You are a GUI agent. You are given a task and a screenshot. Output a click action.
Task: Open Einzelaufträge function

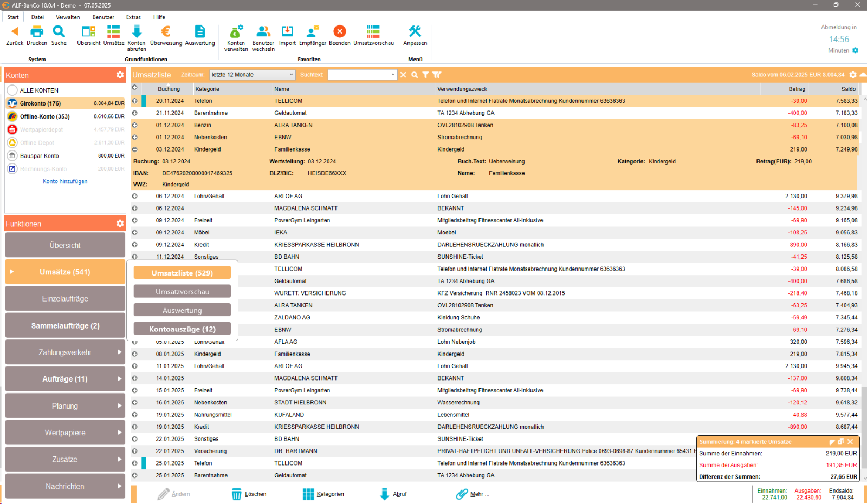pyautogui.click(x=65, y=298)
